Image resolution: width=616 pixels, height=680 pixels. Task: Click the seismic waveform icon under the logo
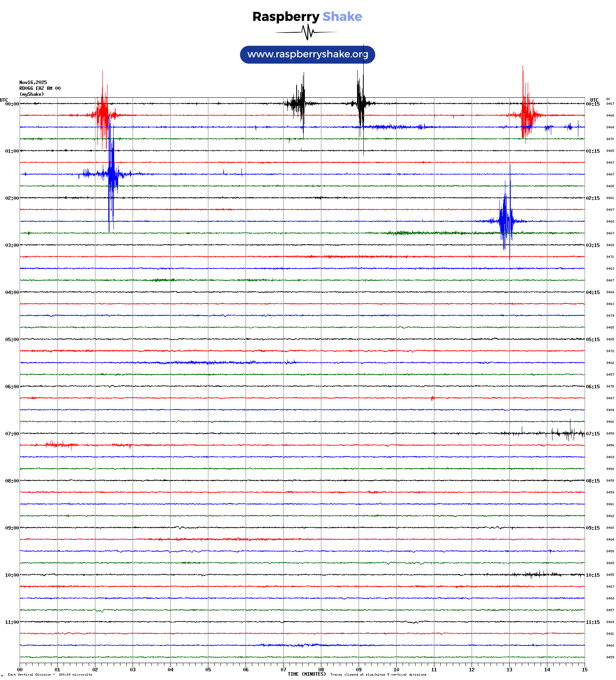click(x=307, y=32)
